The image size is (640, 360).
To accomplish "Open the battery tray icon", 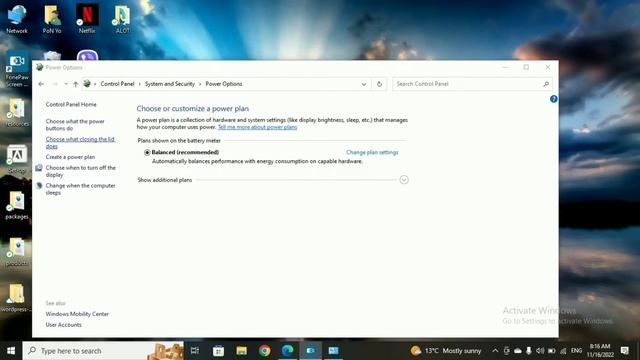I will pos(551,351).
